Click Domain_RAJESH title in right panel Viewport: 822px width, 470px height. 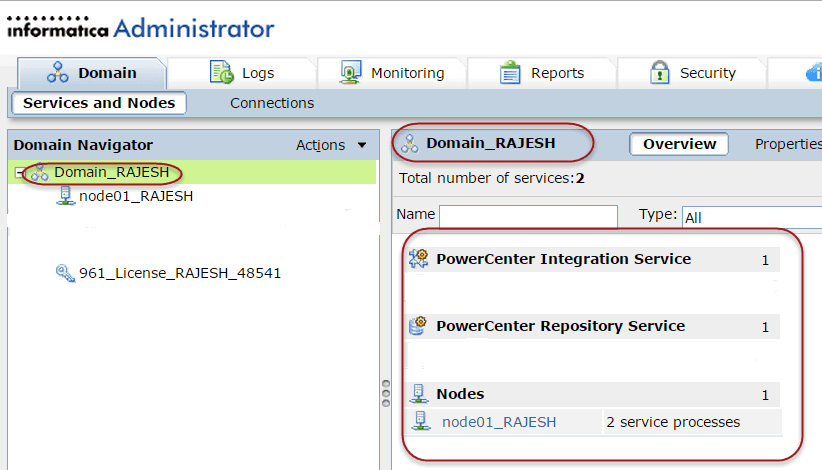(x=490, y=143)
